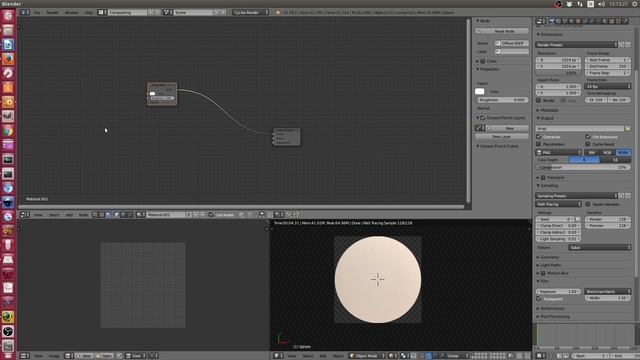This screenshot has height=360, width=640.
Task: Toggle the Placeholders checkbox
Action: pyautogui.click(x=538, y=144)
